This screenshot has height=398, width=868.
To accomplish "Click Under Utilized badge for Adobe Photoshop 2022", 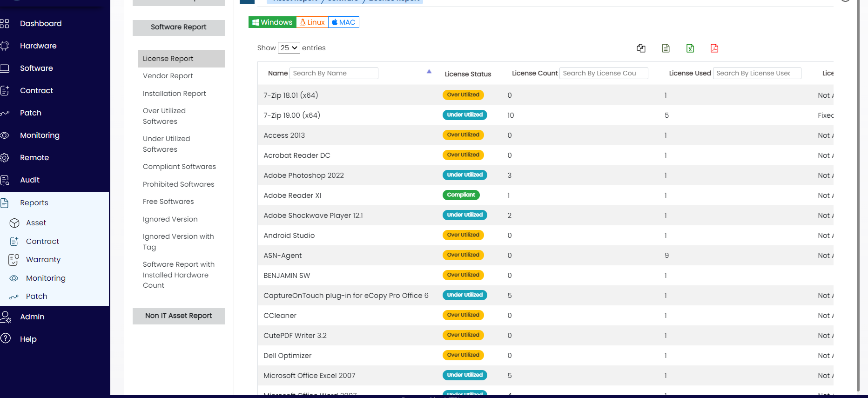I will pos(464,175).
